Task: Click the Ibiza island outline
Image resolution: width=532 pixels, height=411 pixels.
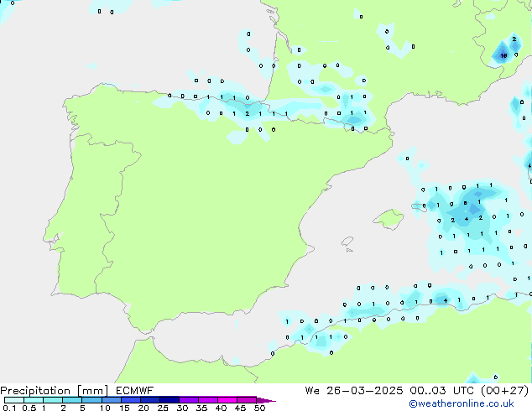Action: coord(347,242)
